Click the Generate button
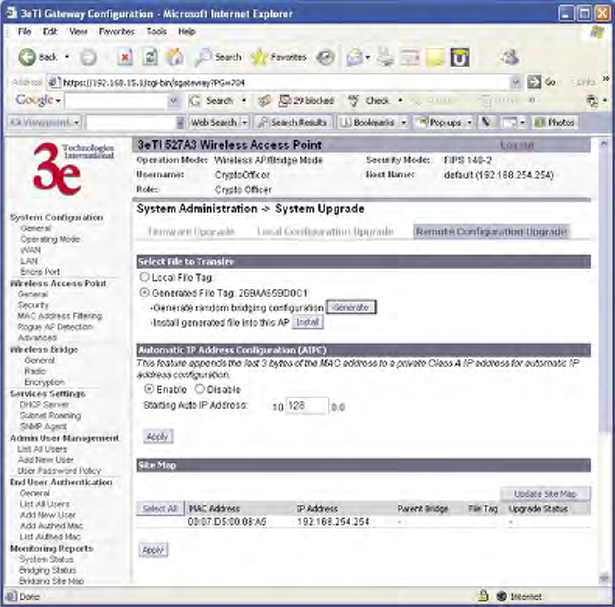615x607 pixels. coord(351,307)
